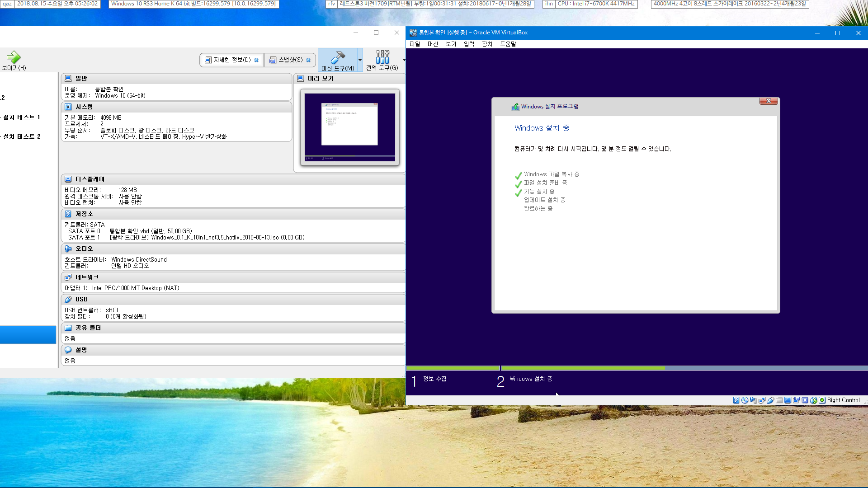Viewport: 868px width, 488px height.
Task: Open the 일반 settings header link
Action: pyautogui.click(x=81, y=78)
